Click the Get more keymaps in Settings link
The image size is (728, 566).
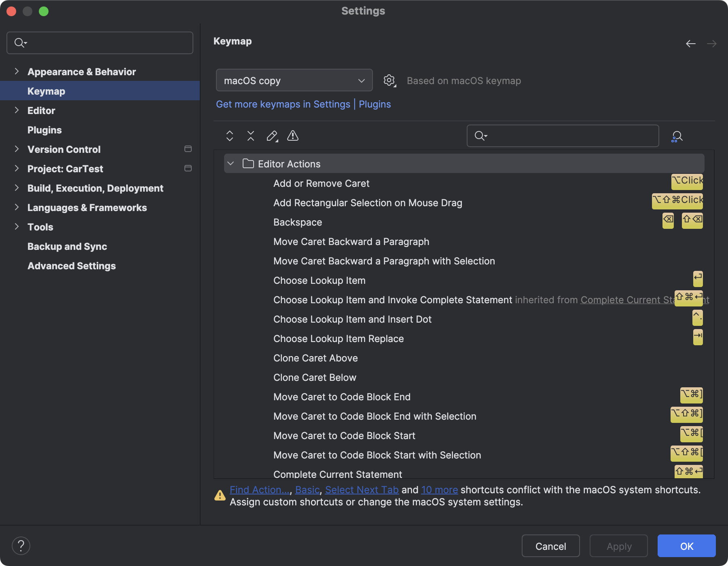283,104
